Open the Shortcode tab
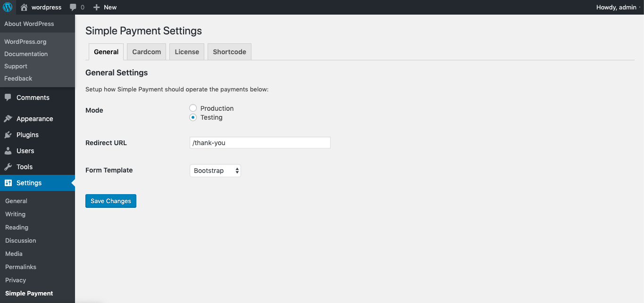Viewport: 644px width, 303px height. point(229,52)
